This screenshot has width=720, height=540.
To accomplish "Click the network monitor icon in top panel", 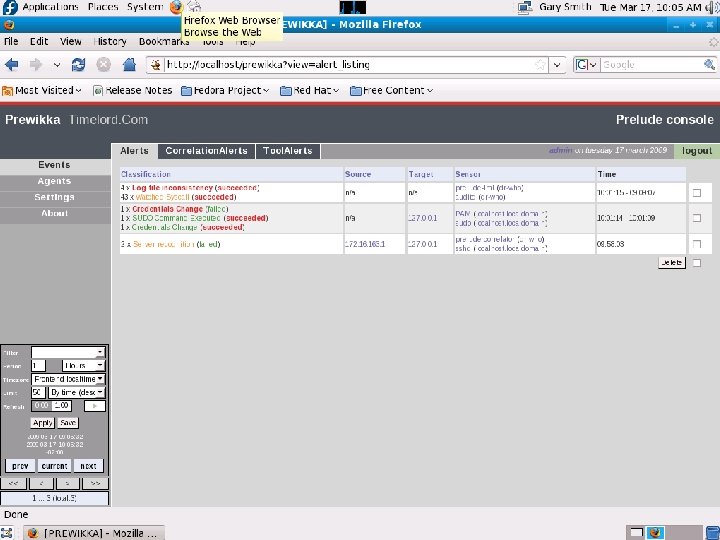I will point(525,7).
